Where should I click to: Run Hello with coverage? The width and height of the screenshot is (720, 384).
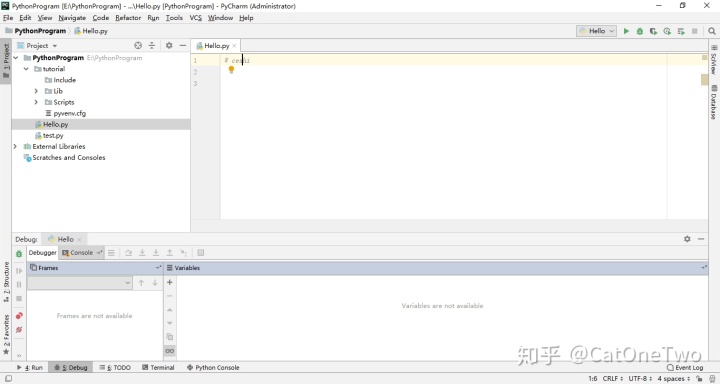[653, 31]
